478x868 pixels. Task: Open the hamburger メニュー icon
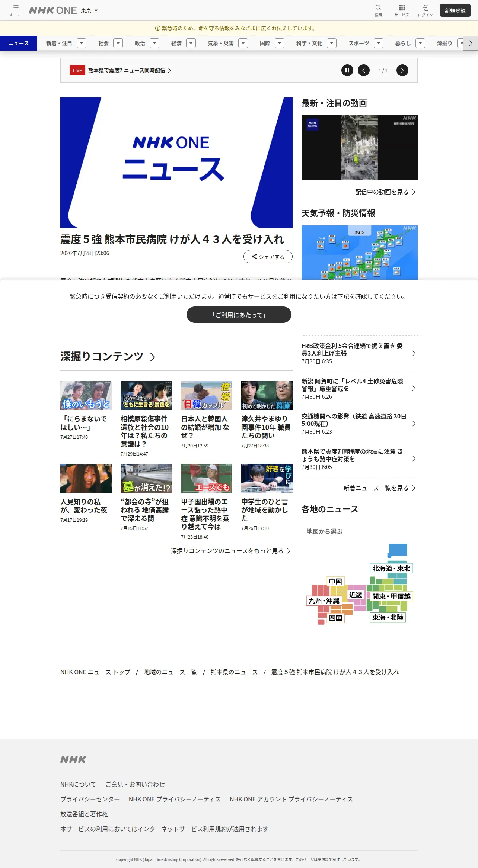(16, 10)
